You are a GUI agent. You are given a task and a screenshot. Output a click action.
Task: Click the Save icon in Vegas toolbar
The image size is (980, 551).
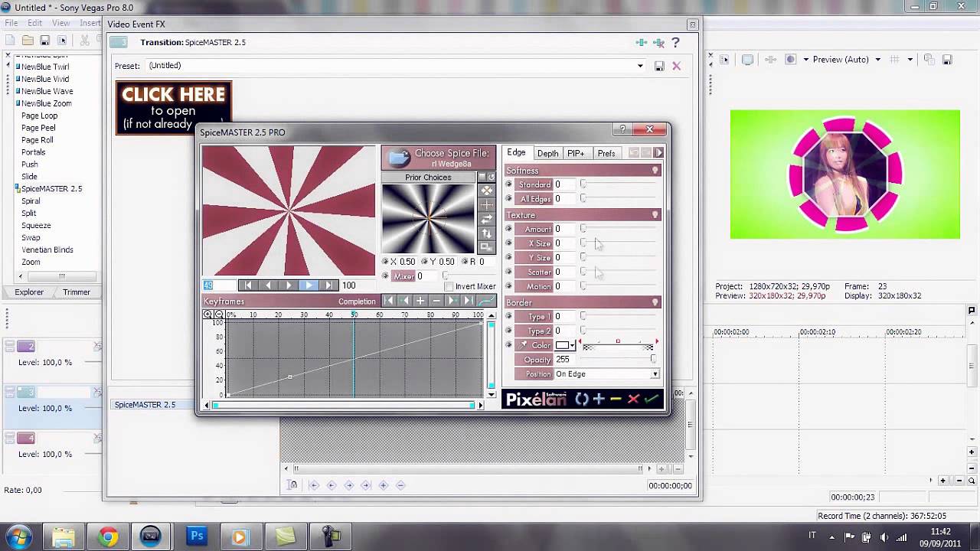(45, 40)
